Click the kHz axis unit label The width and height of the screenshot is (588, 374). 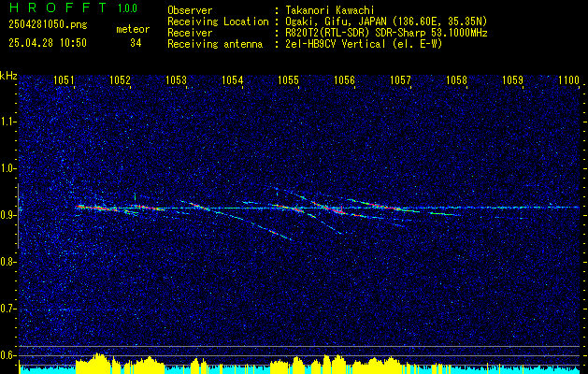[8, 76]
